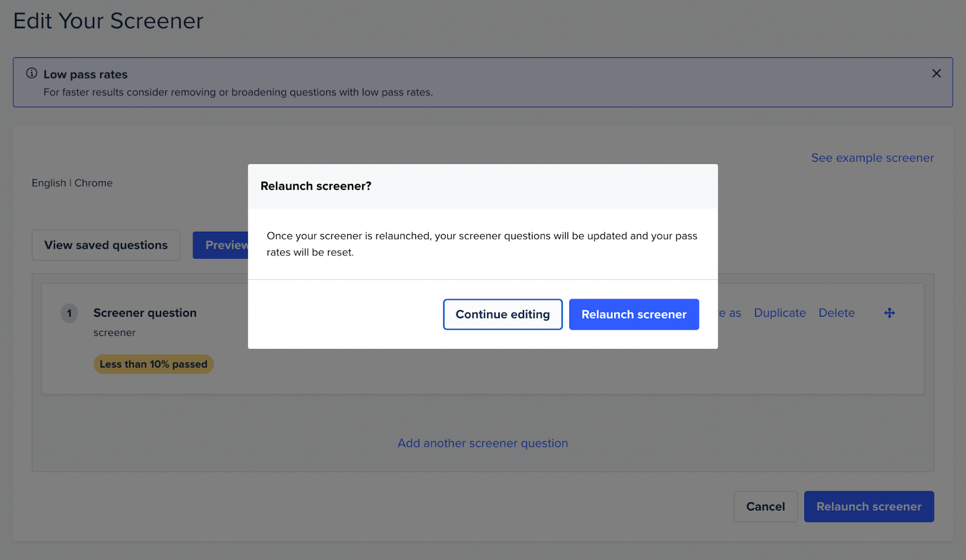Click the Relaunch screener? dialog title
The width and height of the screenshot is (966, 560).
[316, 186]
